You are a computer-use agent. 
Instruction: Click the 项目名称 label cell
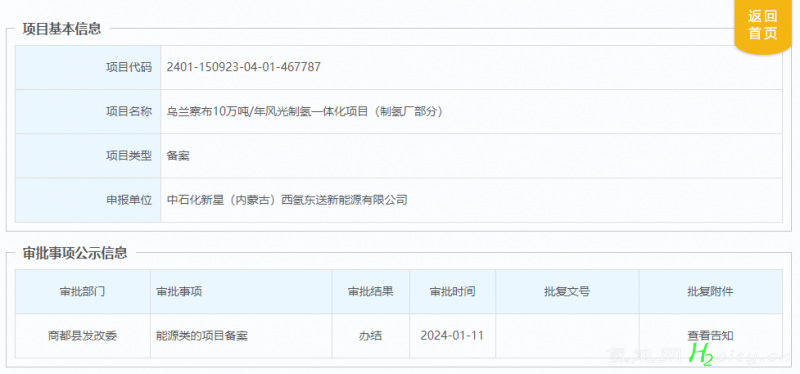coord(88,112)
